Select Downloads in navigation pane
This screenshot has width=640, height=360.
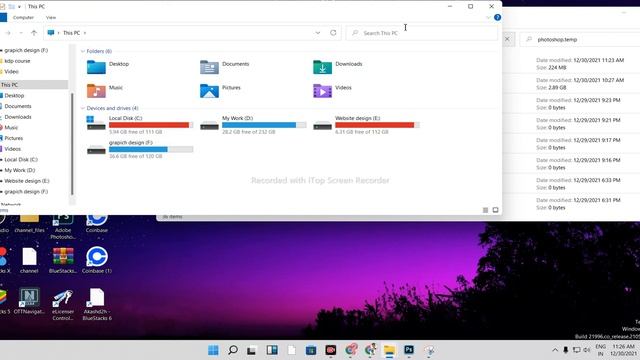(x=17, y=117)
